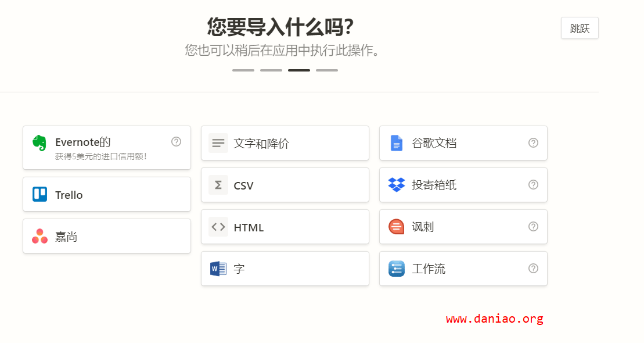
Task: Click the active third progress bar segment
Action: [299, 70]
